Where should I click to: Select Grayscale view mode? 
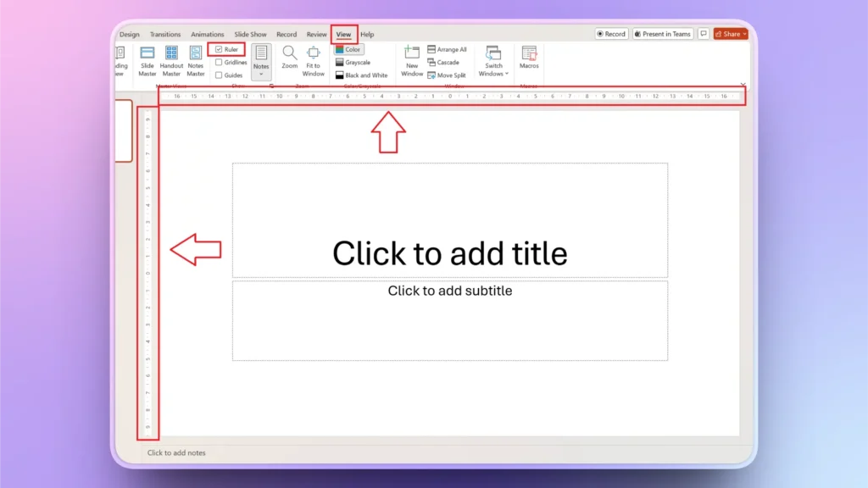pos(353,63)
